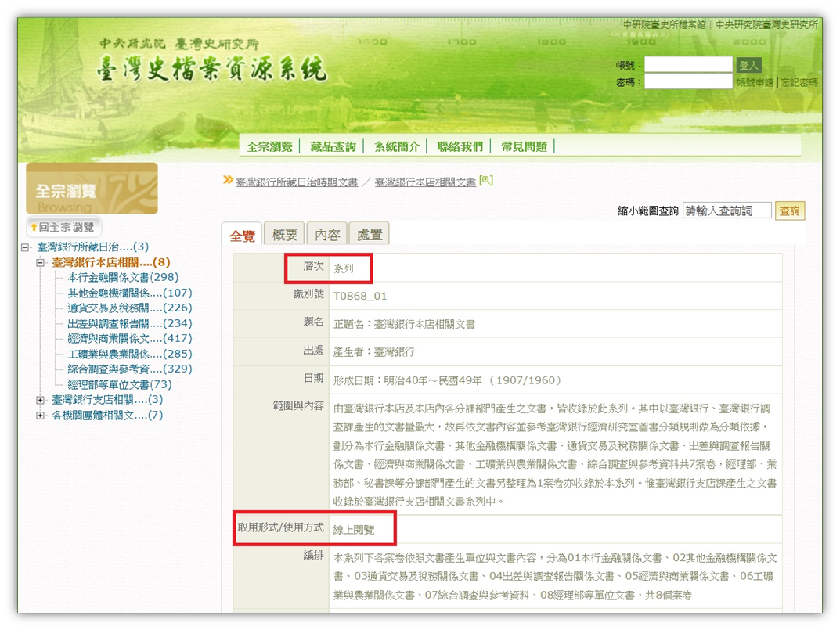Expand the 臺灣銀行支店相關 tree node

[x=40, y=400]
